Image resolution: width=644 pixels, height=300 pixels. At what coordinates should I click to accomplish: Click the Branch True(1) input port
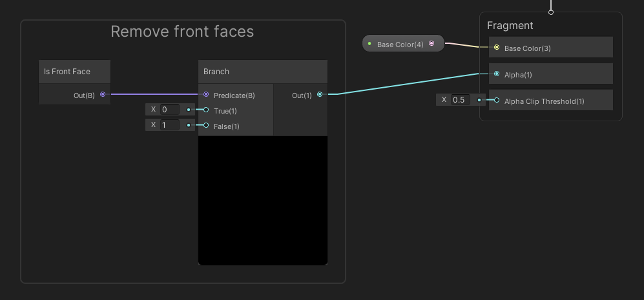pyautogui.click(x=206, y=110)
